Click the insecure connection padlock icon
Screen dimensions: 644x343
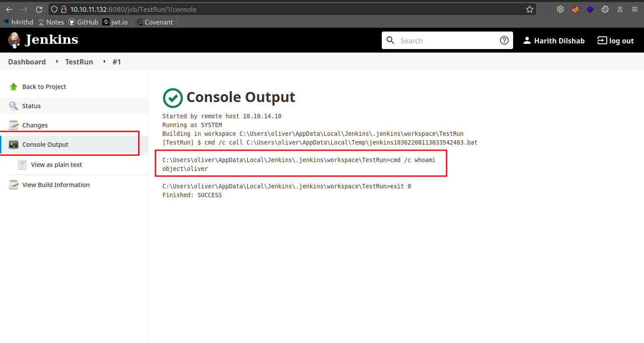pos(64,9)
